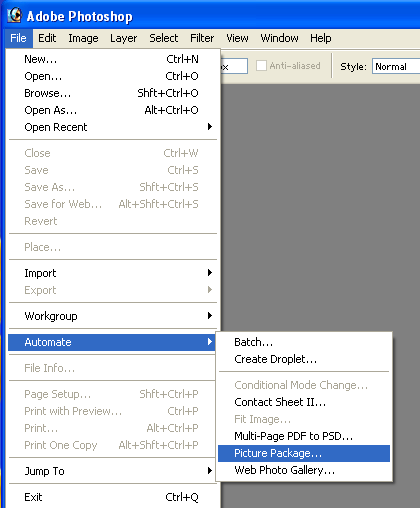Image resolution: width=420 pixels, height=508 pixels.
Task: Open the Image menu
Action: pos(83,38)
